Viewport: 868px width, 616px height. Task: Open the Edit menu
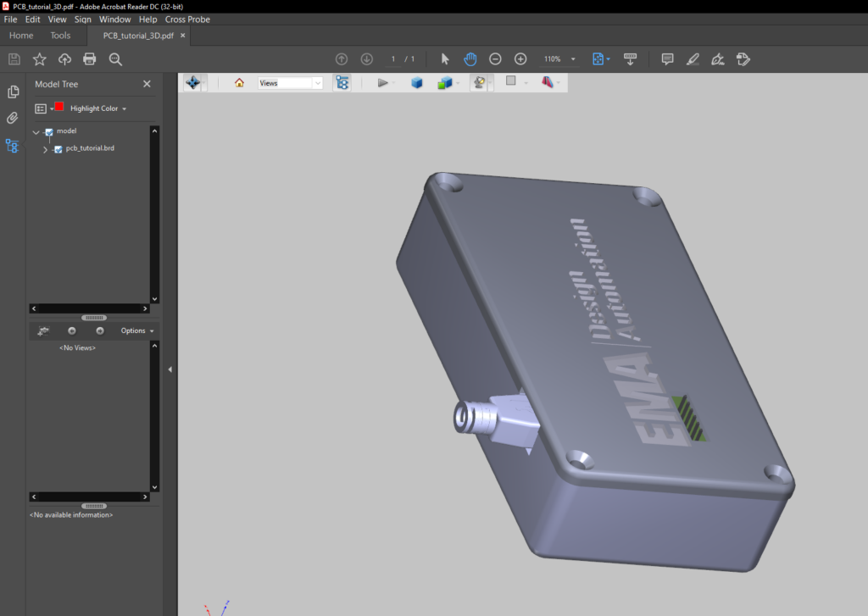[33, 19]
